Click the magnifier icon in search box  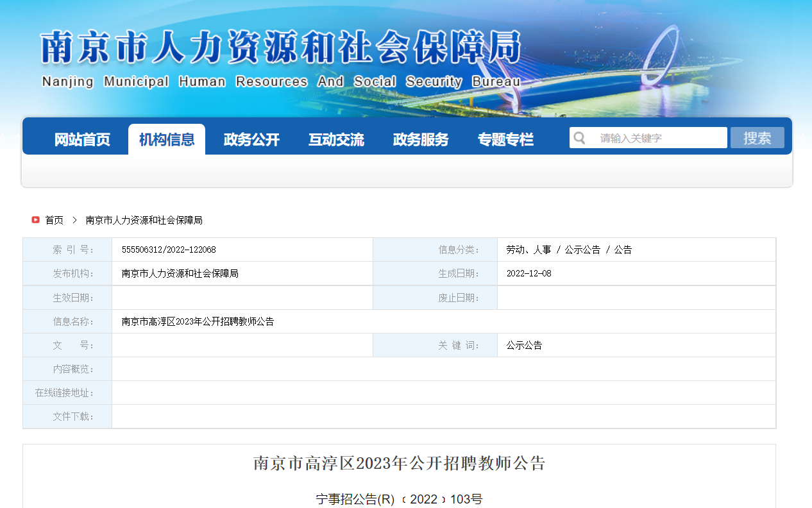click(580, 138)
